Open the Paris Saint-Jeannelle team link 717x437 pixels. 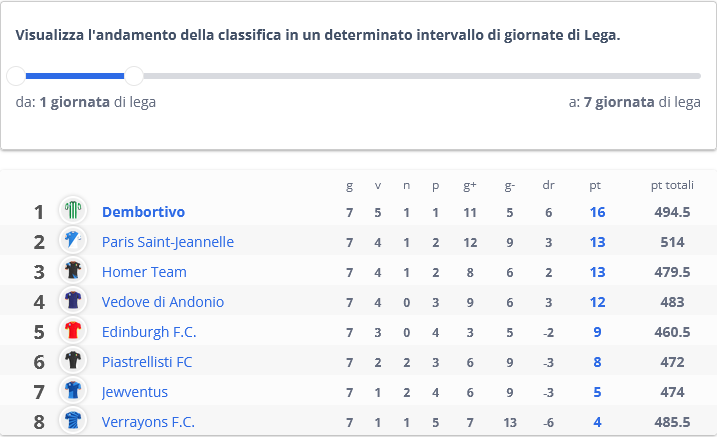(x=168, y=242)
